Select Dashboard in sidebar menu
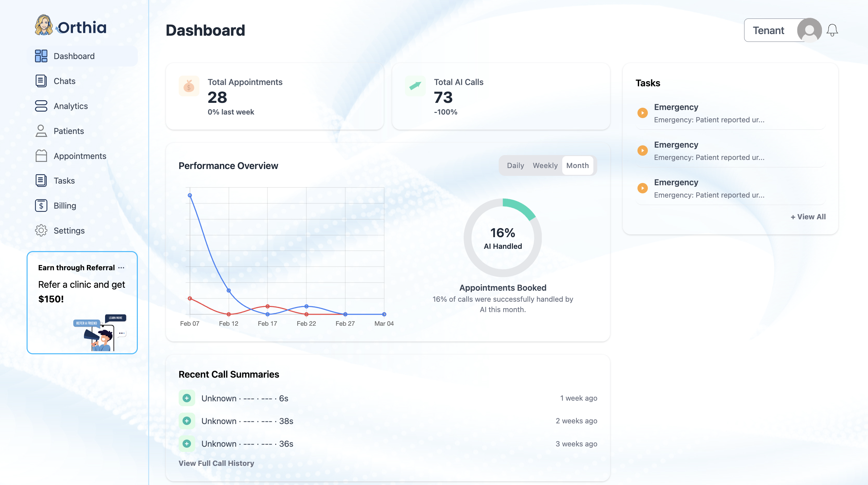Image resolution: width=868 pixels, height=485 pixels. 74,56
